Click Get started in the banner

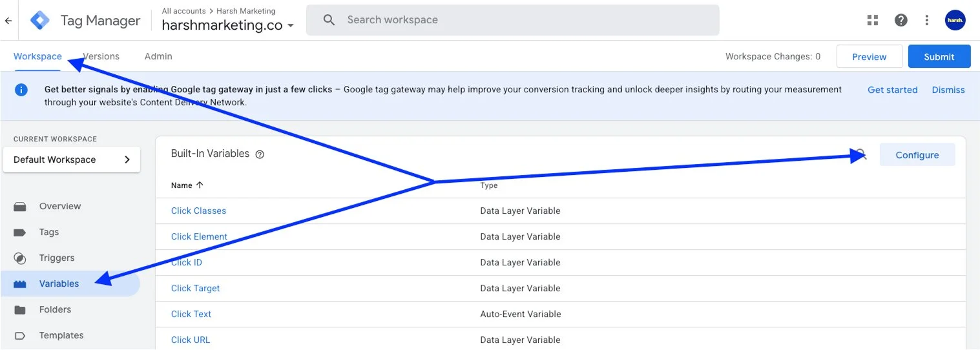click(892, 90)
